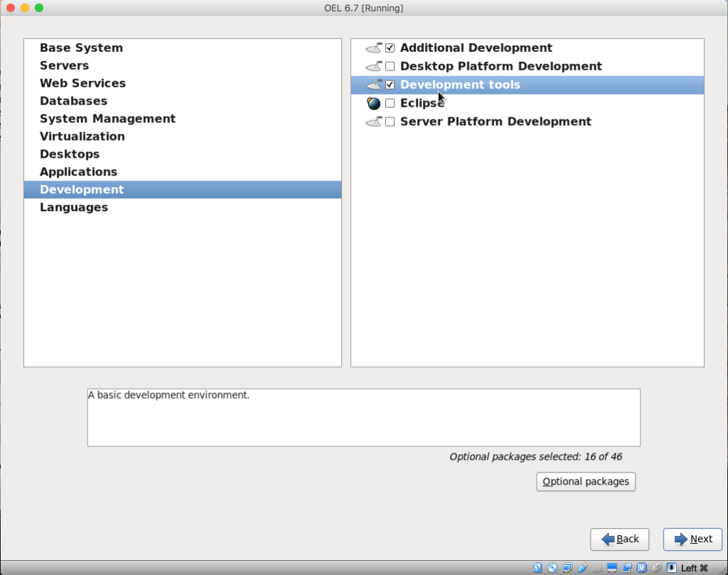Open the Optional packages dialog
Screen dimensions: 728x575
tap(586, 482)
